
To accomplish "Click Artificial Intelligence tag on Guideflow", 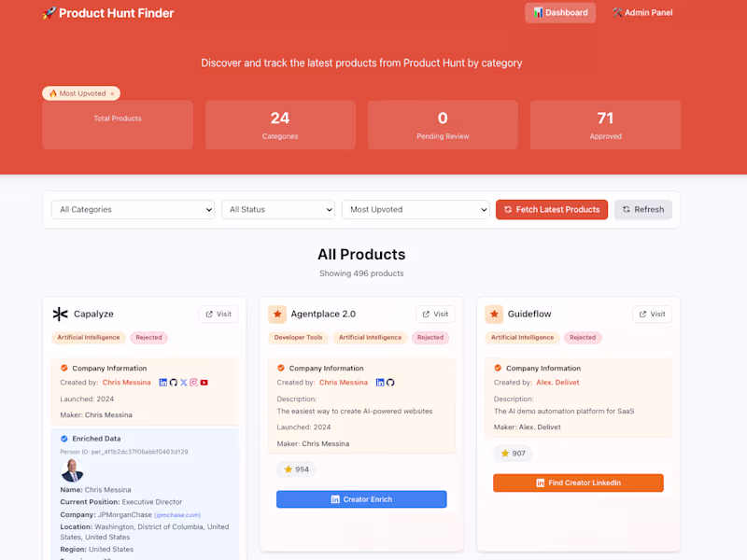I will (x=522, y=338).
